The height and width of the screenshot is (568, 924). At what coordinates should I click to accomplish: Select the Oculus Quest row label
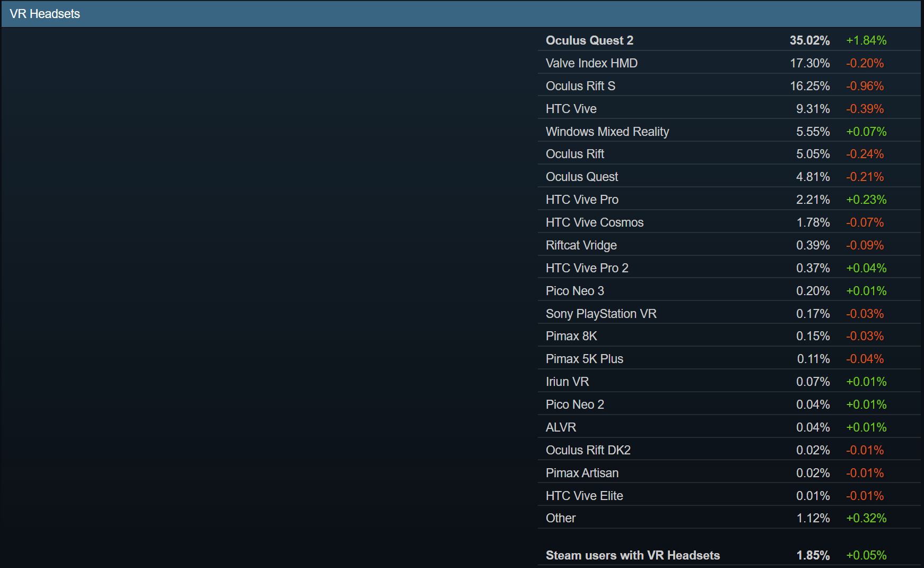coord(582,177)
